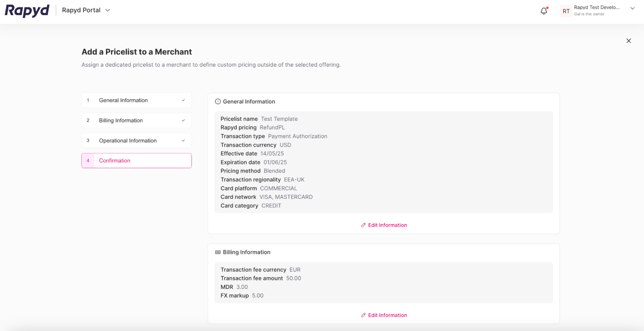Click Gal is the owner subtitle
Viewport: 644px width, 331px height.
click(x=589, y=14)
